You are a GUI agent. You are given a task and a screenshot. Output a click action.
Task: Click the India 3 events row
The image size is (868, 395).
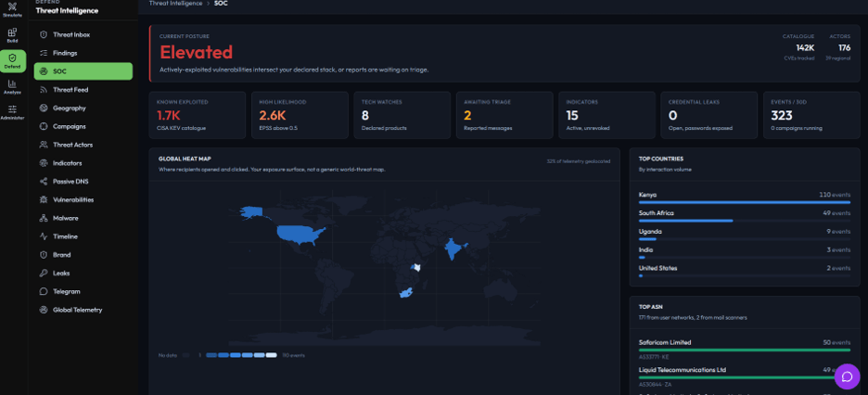click(745, 253)
